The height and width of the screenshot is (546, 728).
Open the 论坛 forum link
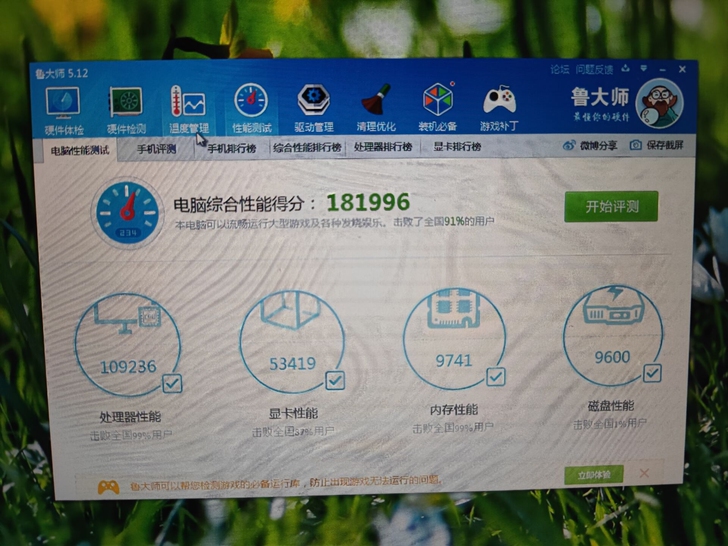point(559,70)
